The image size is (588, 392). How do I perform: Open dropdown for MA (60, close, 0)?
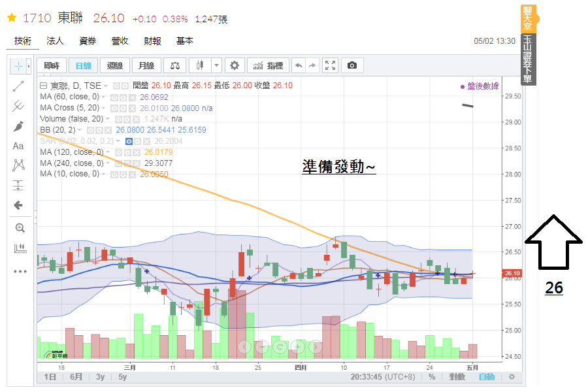point(103,97)
